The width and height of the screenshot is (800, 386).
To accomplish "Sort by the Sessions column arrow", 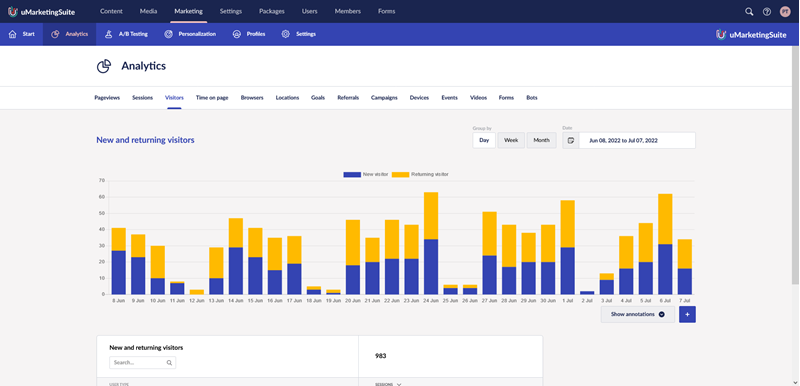I will click(x=399, y=384).
